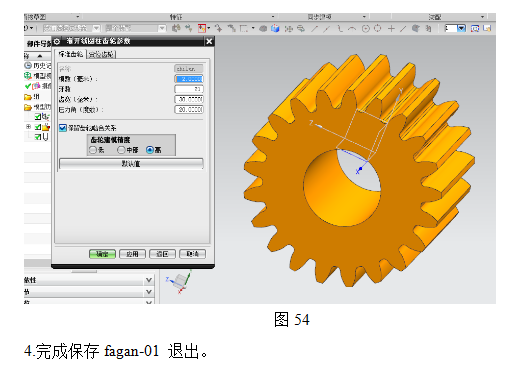Open the gear settings icon in dialog title
The width and height of the screenshot is (526, 380).
[57, 41]
